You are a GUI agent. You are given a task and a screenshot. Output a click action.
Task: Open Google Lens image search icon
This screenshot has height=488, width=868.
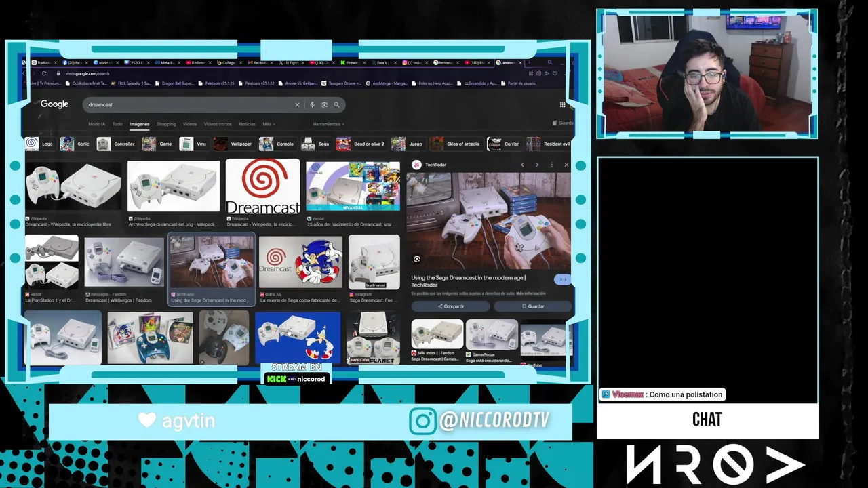(324, 104)
